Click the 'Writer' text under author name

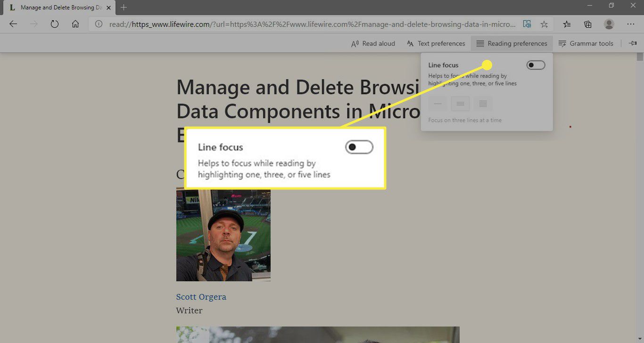click(189, 310)
